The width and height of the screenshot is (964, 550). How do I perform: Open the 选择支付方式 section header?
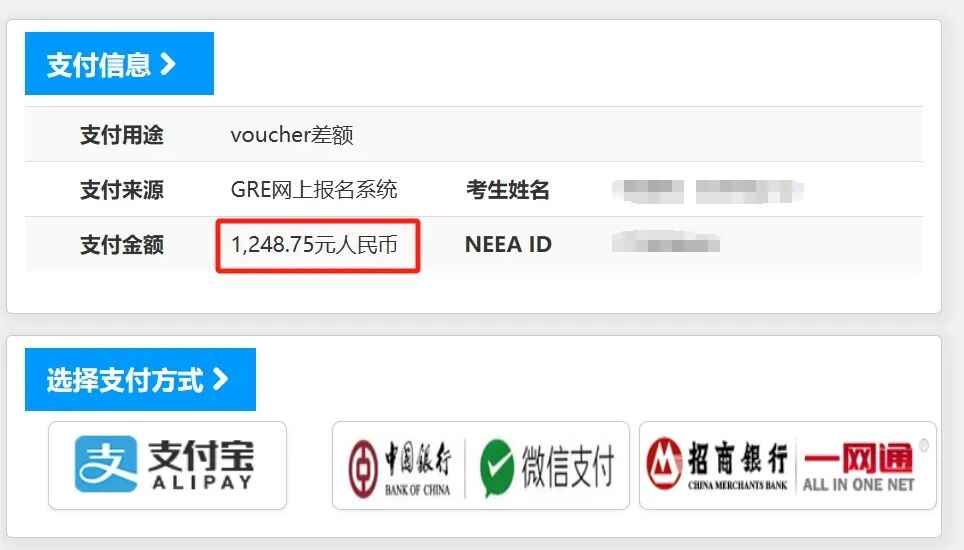coord(140,379)
